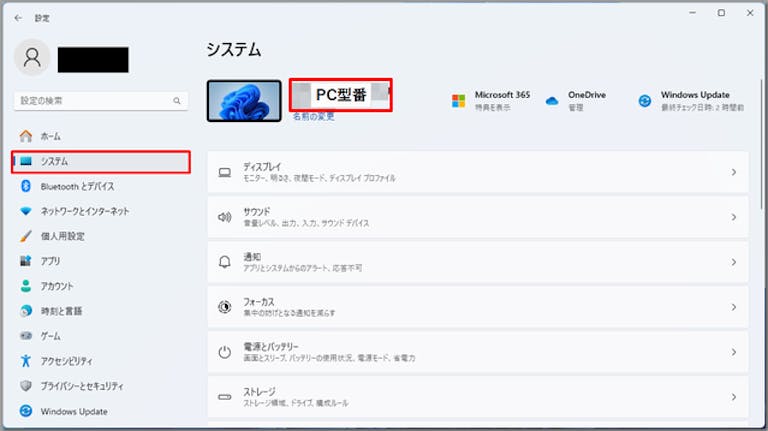The height and width of the screenshot is (431, 768).
Task: Expand the サウンド row chevron
Action: (734, 217)
